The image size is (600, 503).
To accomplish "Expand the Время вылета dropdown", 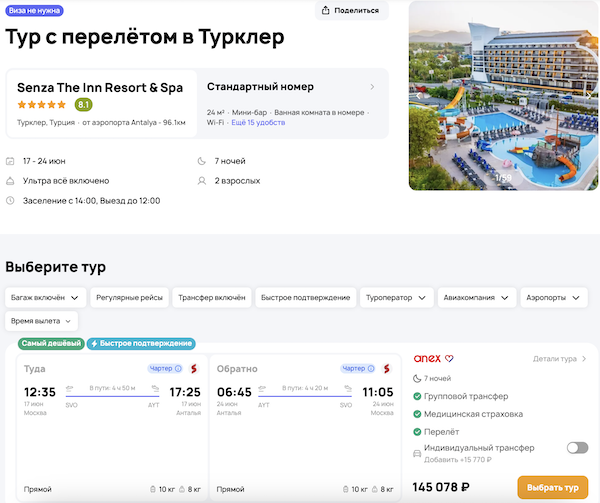I will (x=42, y=321).
